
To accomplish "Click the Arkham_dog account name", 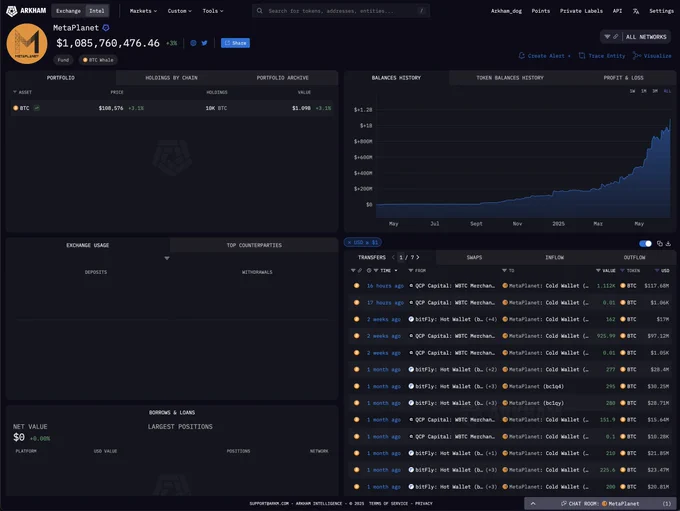I will (x=506, y=11).
